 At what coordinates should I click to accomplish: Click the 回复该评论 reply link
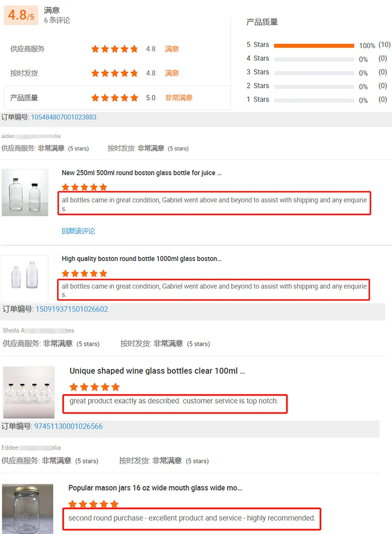78,231
